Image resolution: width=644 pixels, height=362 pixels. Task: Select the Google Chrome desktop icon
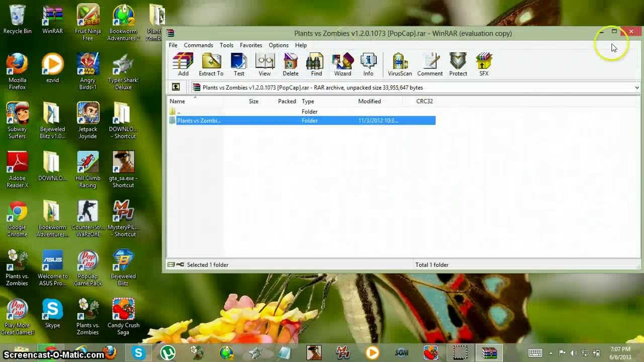(17, 219)
